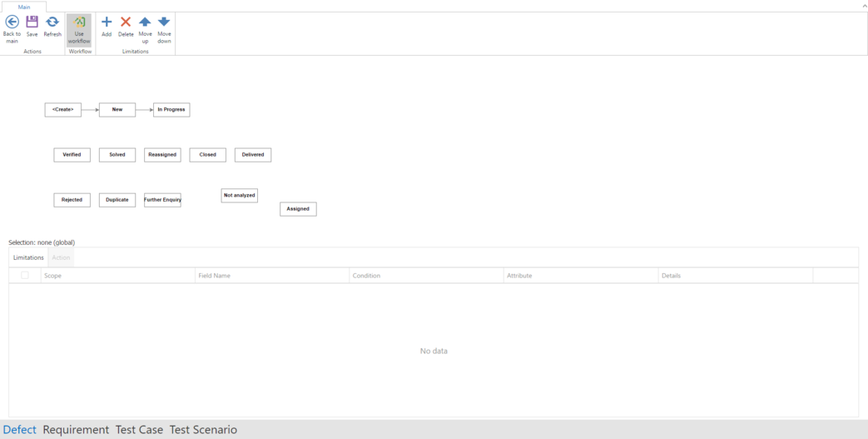
Task: Move limitation up
Action: coord(145,22)
